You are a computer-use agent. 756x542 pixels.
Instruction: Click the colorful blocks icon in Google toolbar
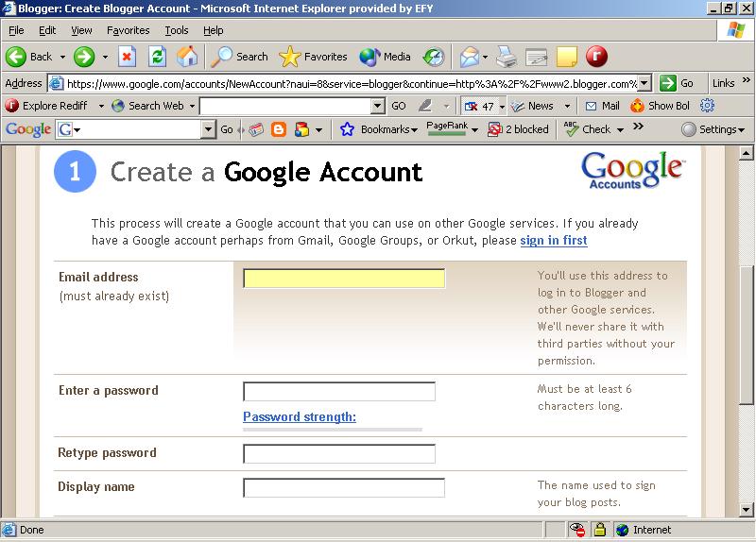point(301,129)
